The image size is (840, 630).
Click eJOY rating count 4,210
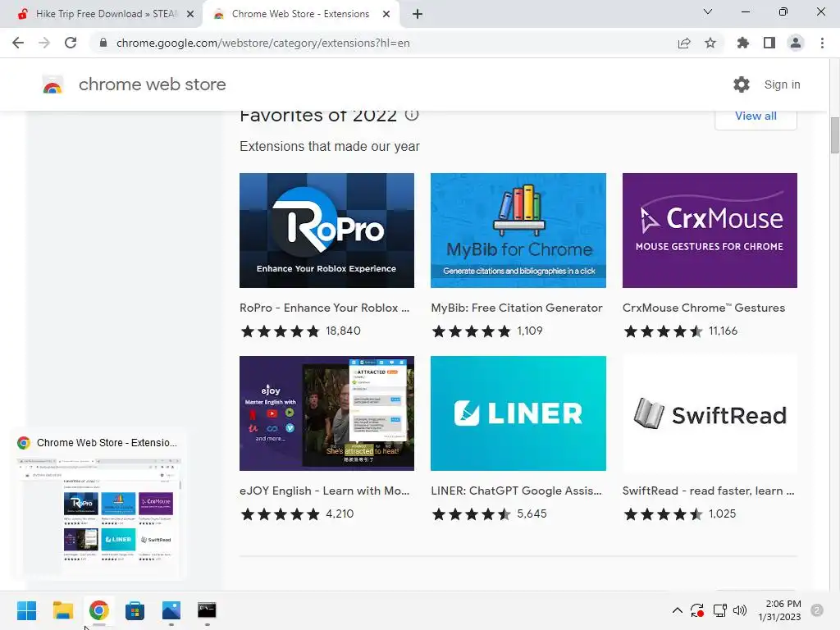340,514
